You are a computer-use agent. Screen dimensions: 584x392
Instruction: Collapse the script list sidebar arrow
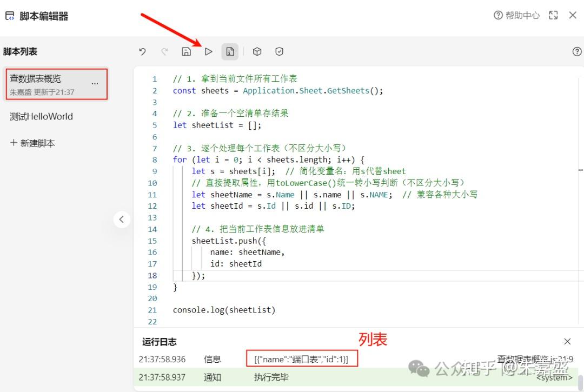coord(122,220)
